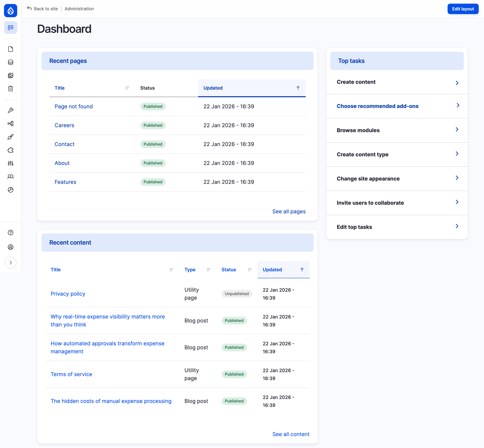This screenshot has width=484, height=448.
Task: Click chevron beside Edit top tasks
Action: (x=457, y=226)
